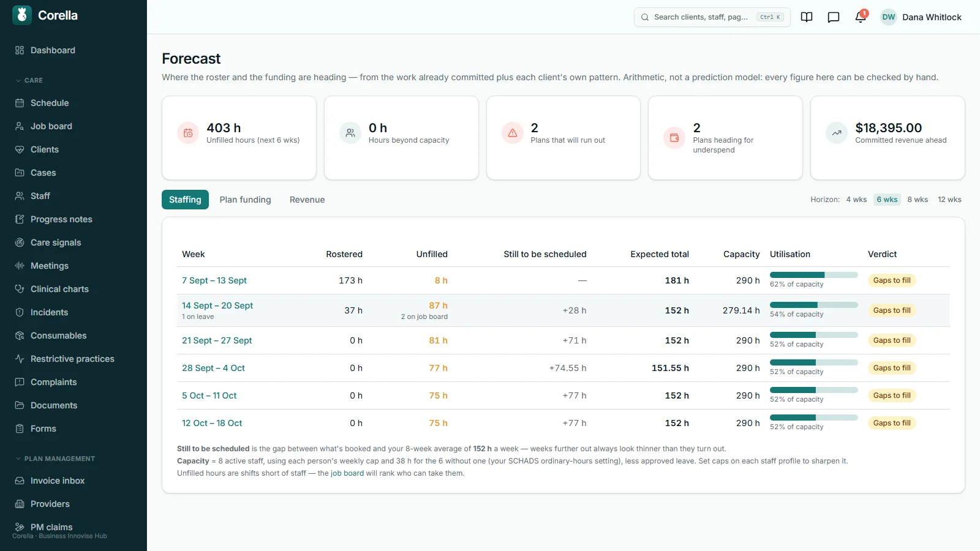Select the Staffing tab
Screen dimensions: 980x551
pyautogui.click(x=185, y=200)
